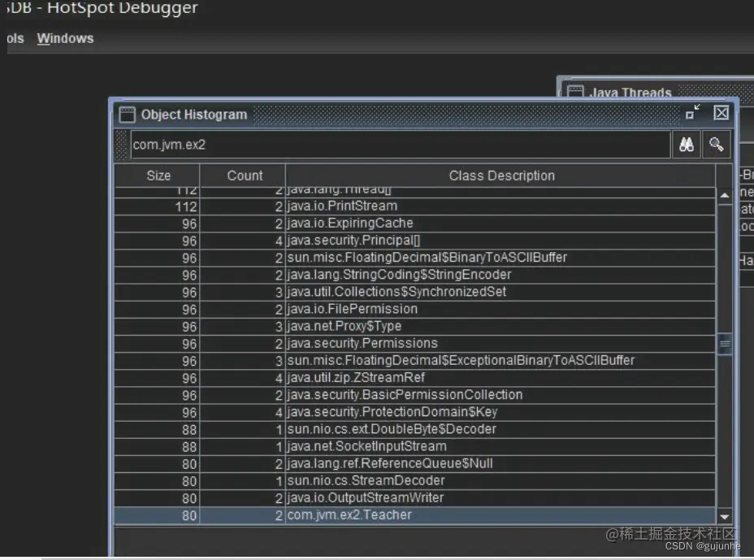Select the java.net.Proxy$Type row
Viewport: 754px width, 560px height.
(x=415, y=326)
